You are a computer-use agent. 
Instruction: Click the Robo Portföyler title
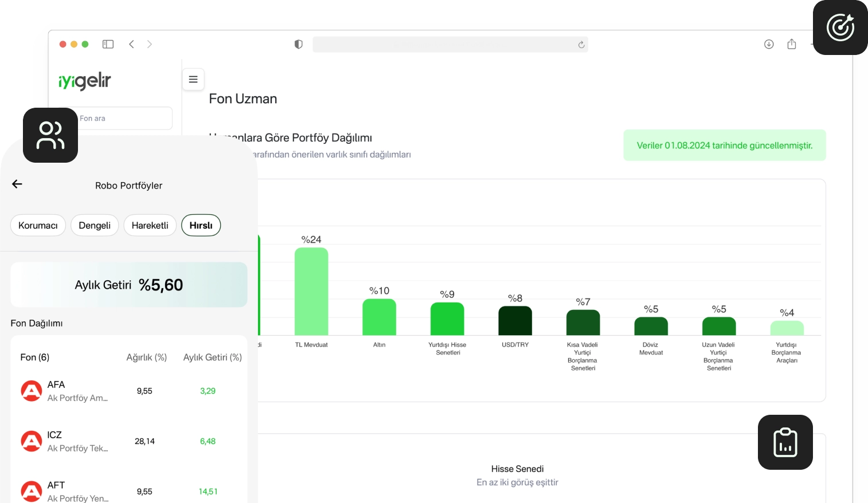(x=129, y=186)
